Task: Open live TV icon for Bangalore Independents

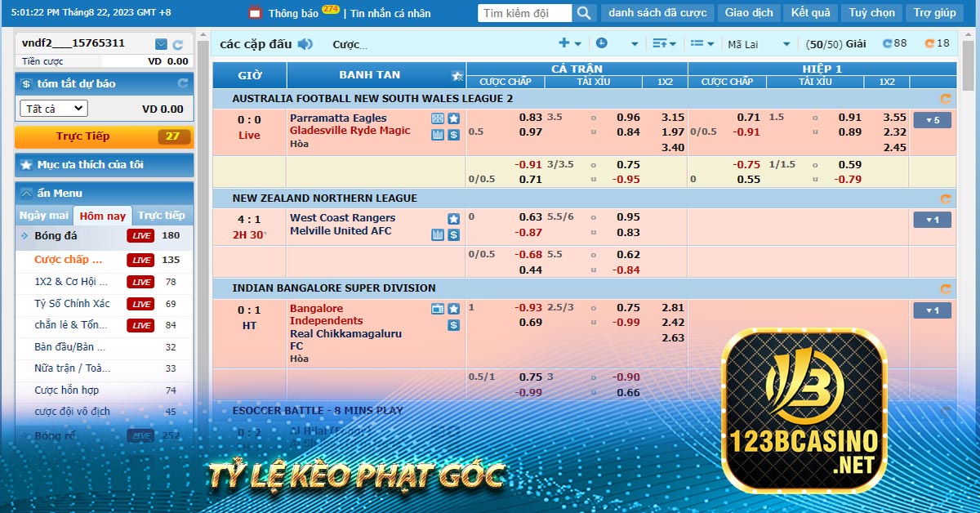Action: [438, 309]
